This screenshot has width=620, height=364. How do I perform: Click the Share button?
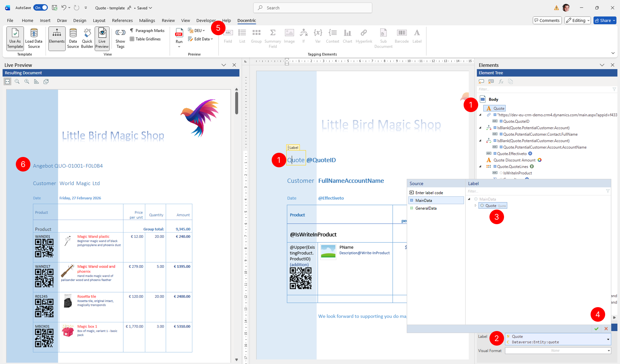point(605,20)
